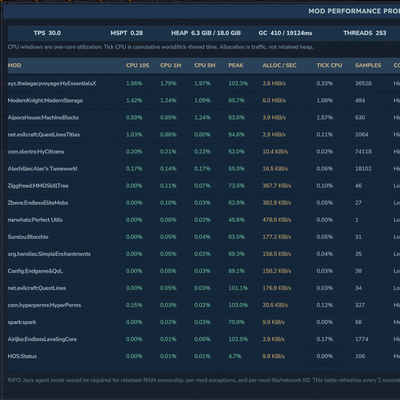Click the 1.24% CPU 5M value for MachineBlocks
The image size is (400, 400).
click(x=202, y=117)
